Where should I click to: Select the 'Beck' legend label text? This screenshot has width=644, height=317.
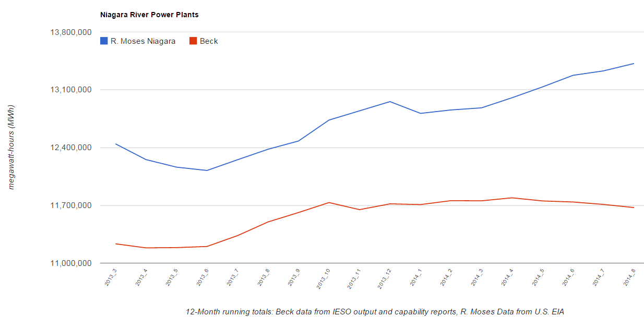pos(209,41)
